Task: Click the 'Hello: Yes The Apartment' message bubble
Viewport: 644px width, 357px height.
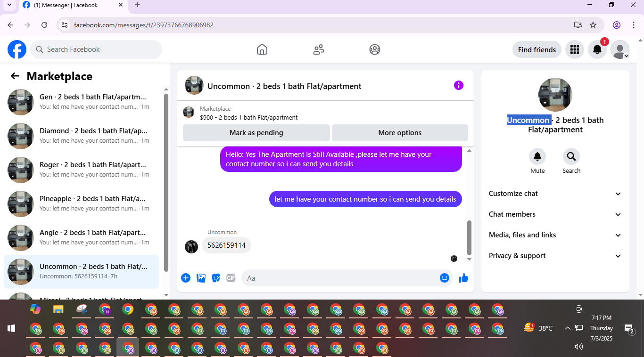Action: click(x=341, y=159)
